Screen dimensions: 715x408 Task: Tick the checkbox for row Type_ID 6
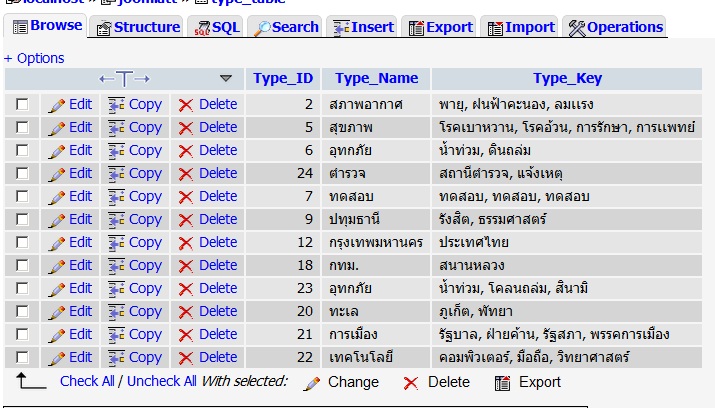(x=22, y=150)
